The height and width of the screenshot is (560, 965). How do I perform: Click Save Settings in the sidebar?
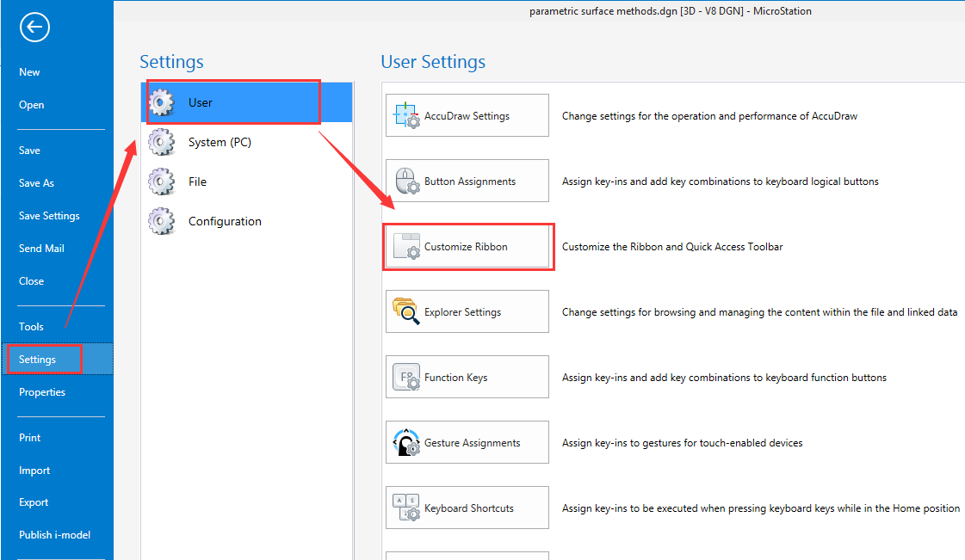click(x=49, y=216)
